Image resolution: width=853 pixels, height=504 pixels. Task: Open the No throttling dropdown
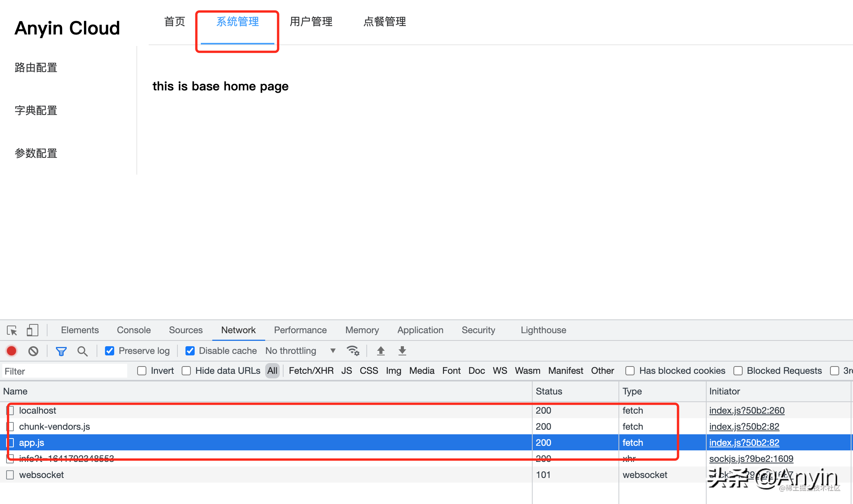click(x=300, y=351)
